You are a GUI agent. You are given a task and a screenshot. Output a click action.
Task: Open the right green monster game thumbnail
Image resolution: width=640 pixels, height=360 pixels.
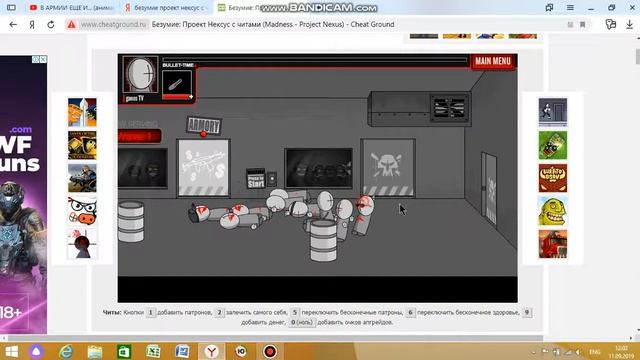pyautogui.click(x=553, y=211)
